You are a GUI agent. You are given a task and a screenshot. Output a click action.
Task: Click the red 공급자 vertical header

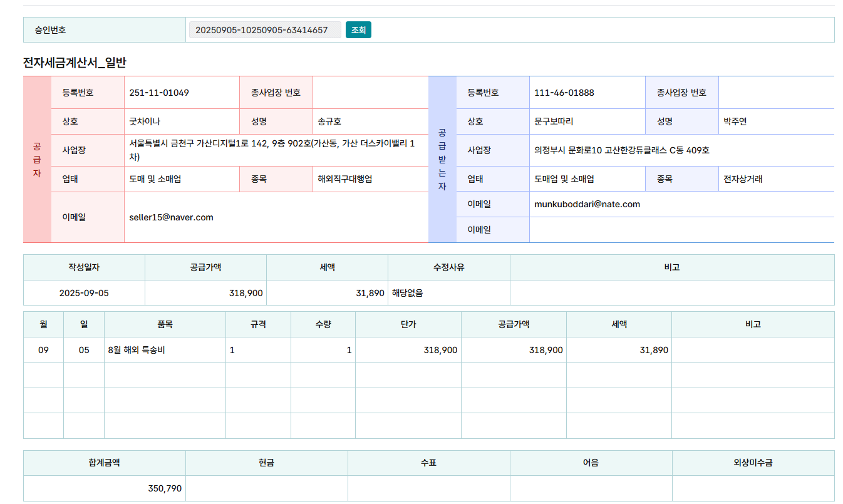coord(37,160)
